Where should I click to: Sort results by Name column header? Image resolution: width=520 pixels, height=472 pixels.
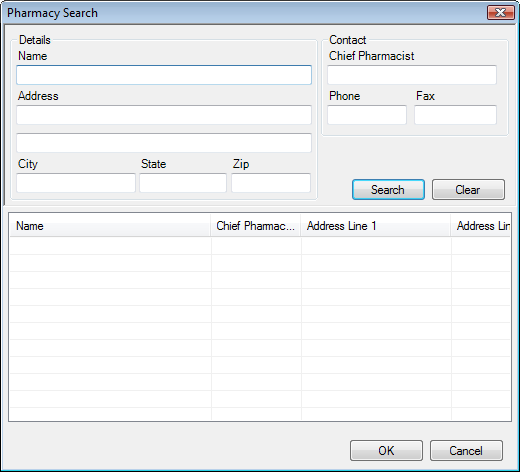pos(110,226)
